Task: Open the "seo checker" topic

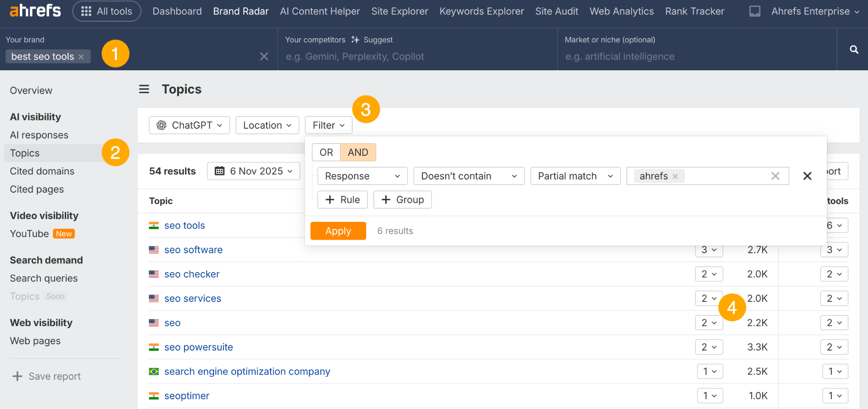Action: click(x=192, y=274)
